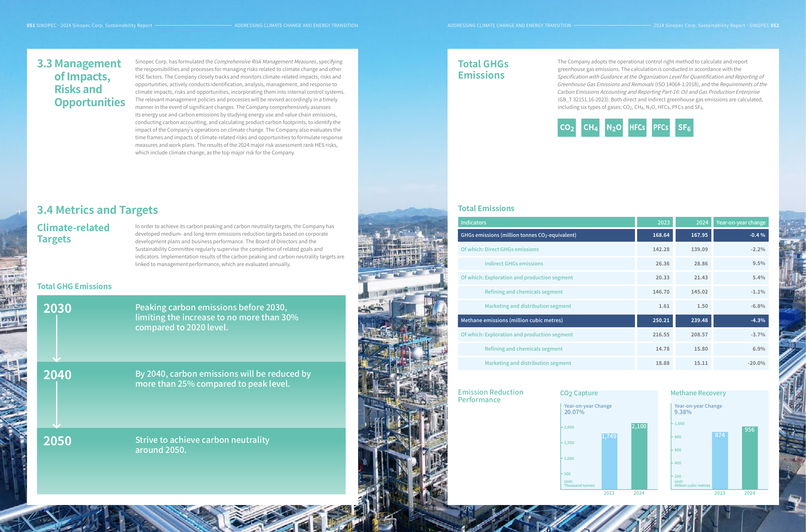Click the SF6 gas badge
This screenshot has width=806, height=532.
[684, 128]
